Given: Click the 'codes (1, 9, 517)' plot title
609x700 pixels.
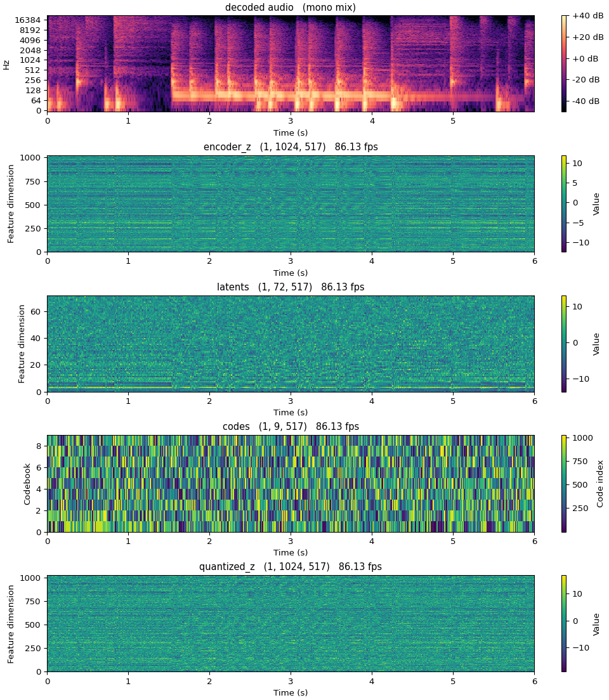Looking at the screenshot, I should pos(291,426).
